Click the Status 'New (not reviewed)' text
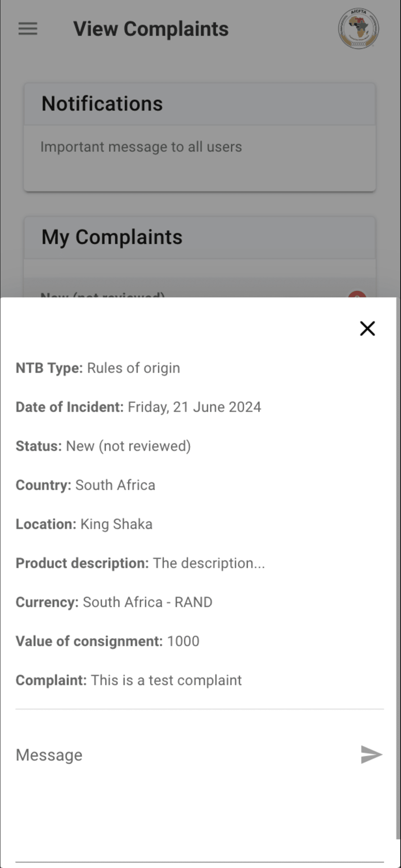The height and width of the screenshot is (868, 401). pos(103,446)
